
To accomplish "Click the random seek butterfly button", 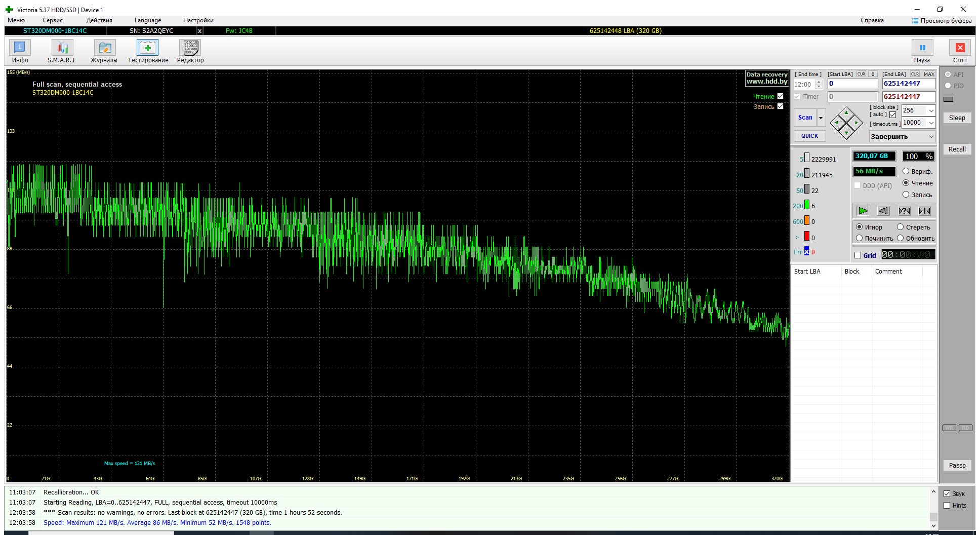I will 904,211.
